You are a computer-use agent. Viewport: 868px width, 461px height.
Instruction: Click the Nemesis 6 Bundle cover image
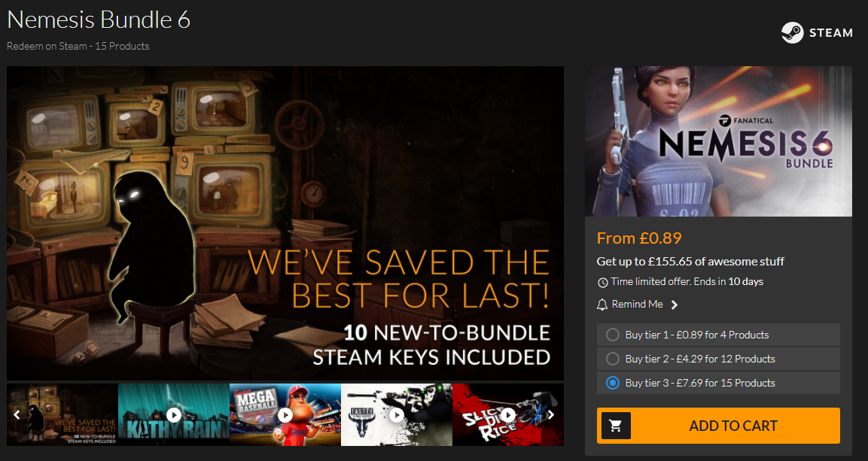pos(718,141)
